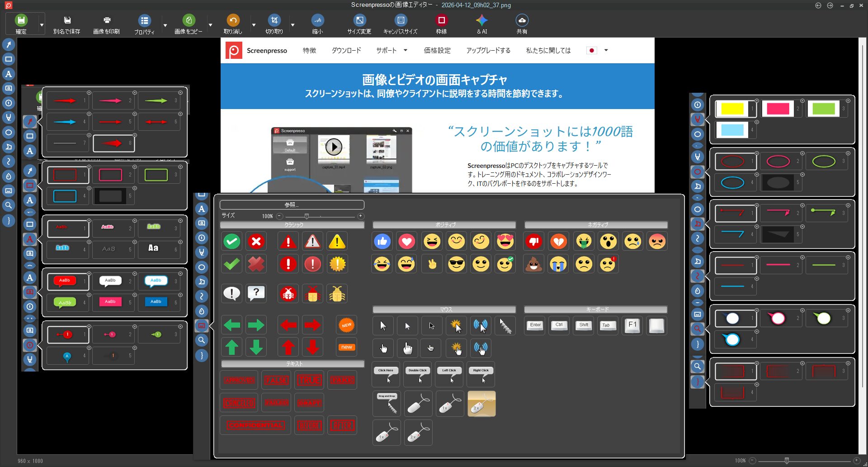This screenshot has height=467, width=868.
Task: Open 別名で保存 (Save As)
Action: click(x=67, y=20)
